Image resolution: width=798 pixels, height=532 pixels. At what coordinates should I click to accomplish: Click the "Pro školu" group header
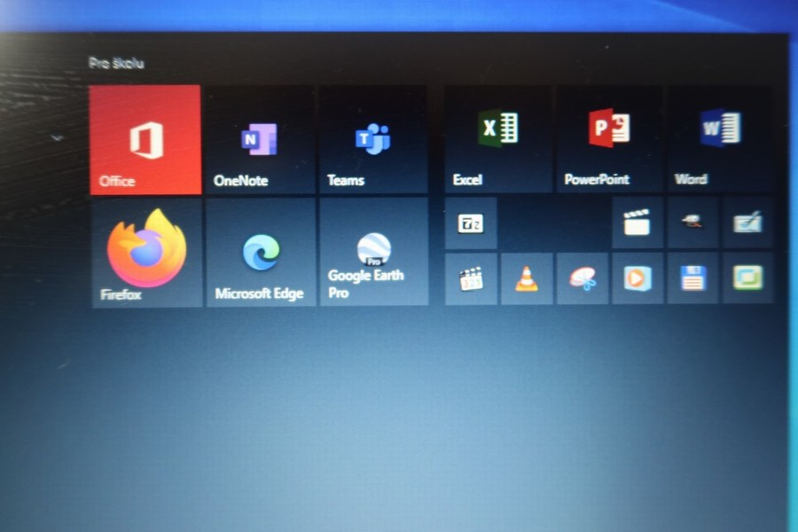point(116,63)
